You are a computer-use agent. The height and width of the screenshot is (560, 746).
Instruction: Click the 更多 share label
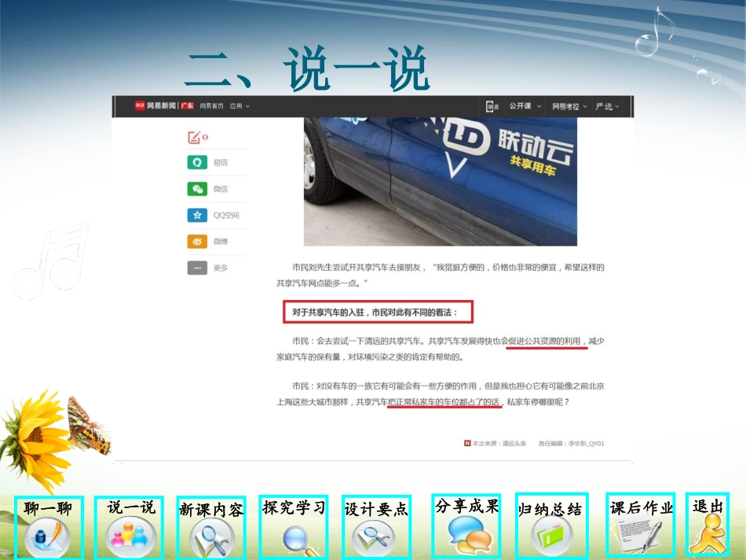point(221,268)
